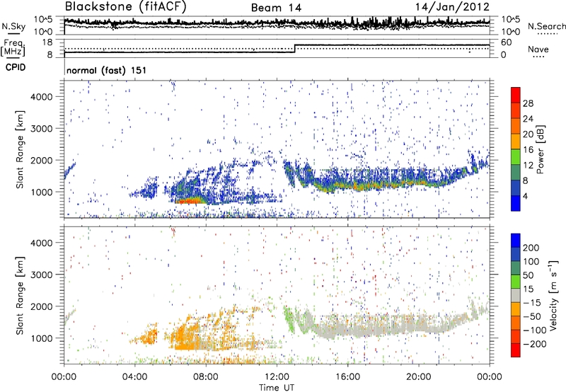Select the "CPID" row label

16,67
